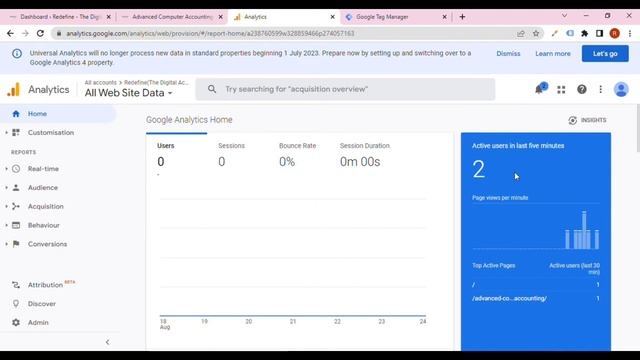
Task: Open Acquisition reports
Action: 46,206
